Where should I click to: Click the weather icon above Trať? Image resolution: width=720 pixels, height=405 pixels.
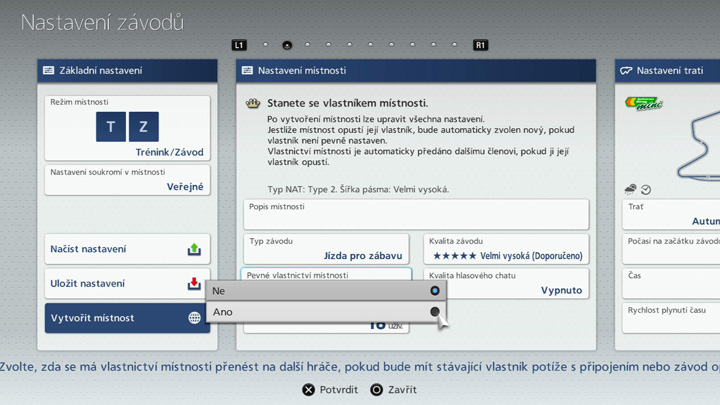coord(631,189)
